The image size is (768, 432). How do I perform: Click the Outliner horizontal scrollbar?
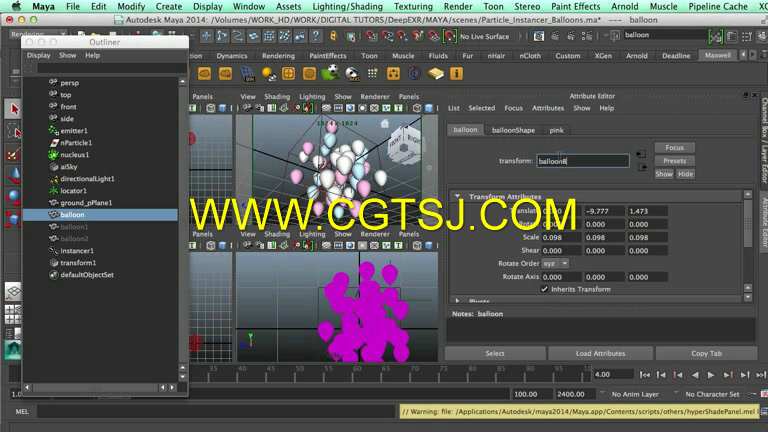click(x=95, y=387)
